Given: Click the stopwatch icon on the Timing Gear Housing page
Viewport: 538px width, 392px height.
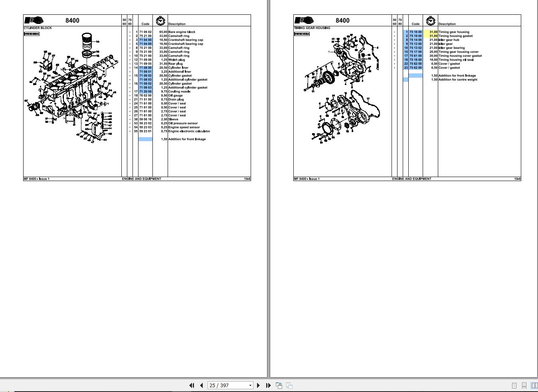Looking at the screenshot, I should pyautogui.click(x=431, y=21).
